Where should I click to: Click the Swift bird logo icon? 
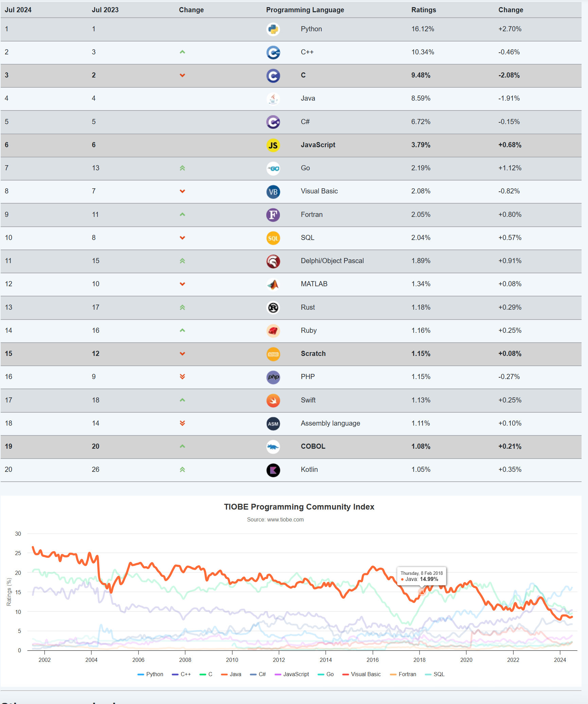[x=273, y=400]
